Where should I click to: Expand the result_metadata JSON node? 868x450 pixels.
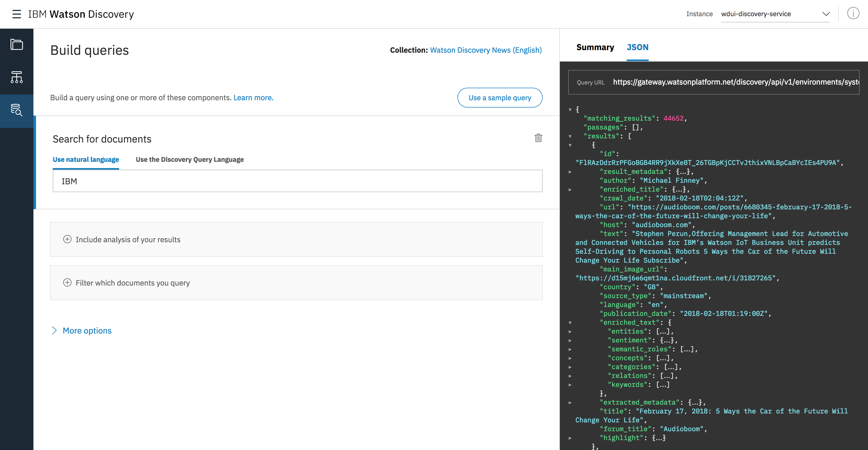pyautogui.click(x=570, y=172)
